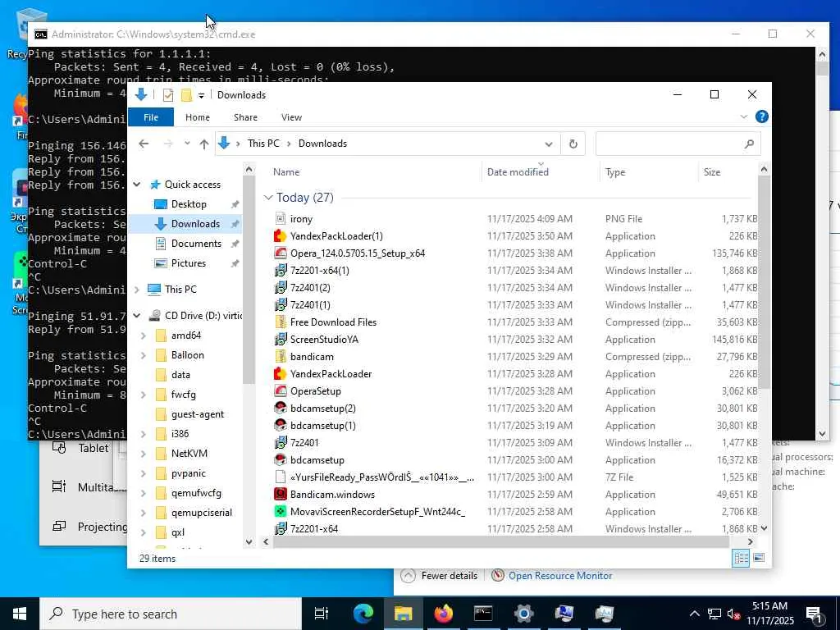840x630 pixels.
Task: Expand the ribbon with the chevron
Action: [743, 116]
